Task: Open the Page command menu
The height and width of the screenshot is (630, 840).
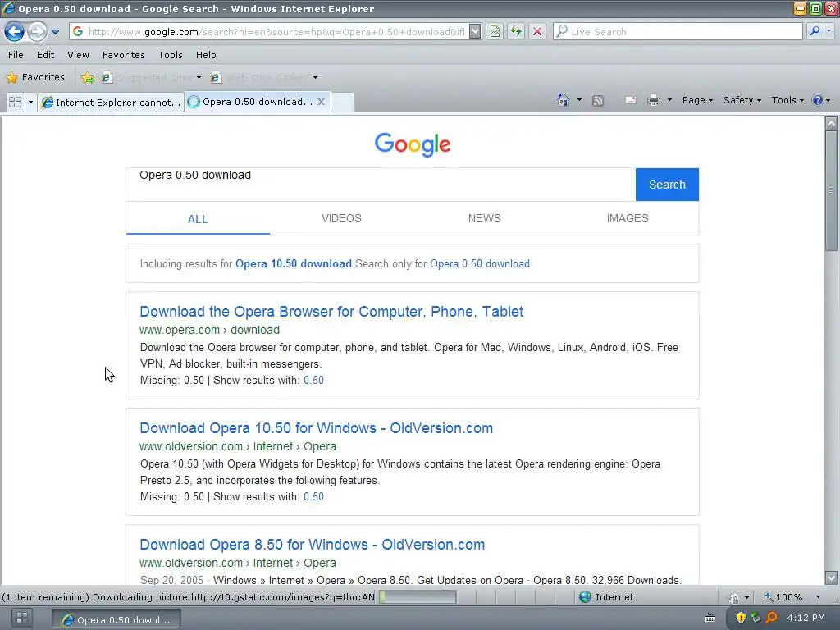Action: (697, 100)
